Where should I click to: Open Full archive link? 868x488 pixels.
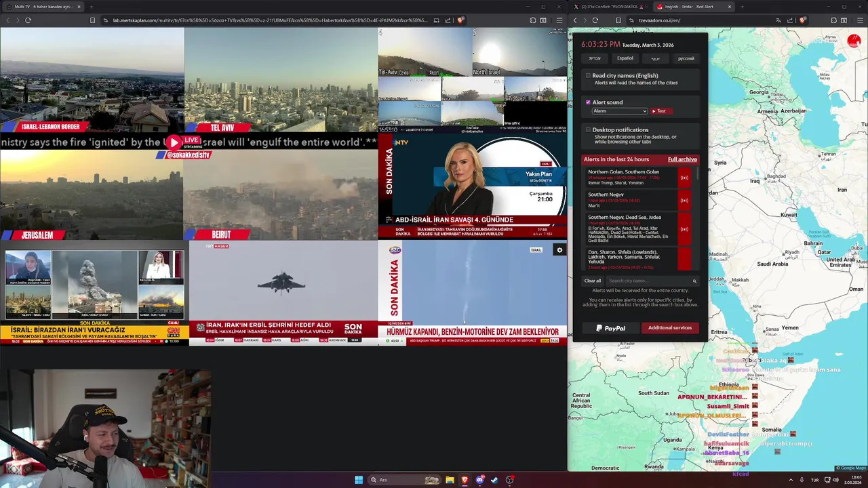click(682, 159)
